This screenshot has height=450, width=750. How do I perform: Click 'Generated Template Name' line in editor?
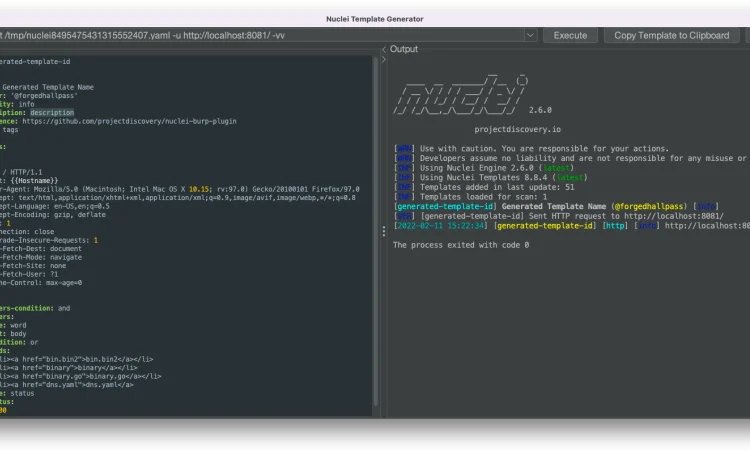[x=48, y=87]
